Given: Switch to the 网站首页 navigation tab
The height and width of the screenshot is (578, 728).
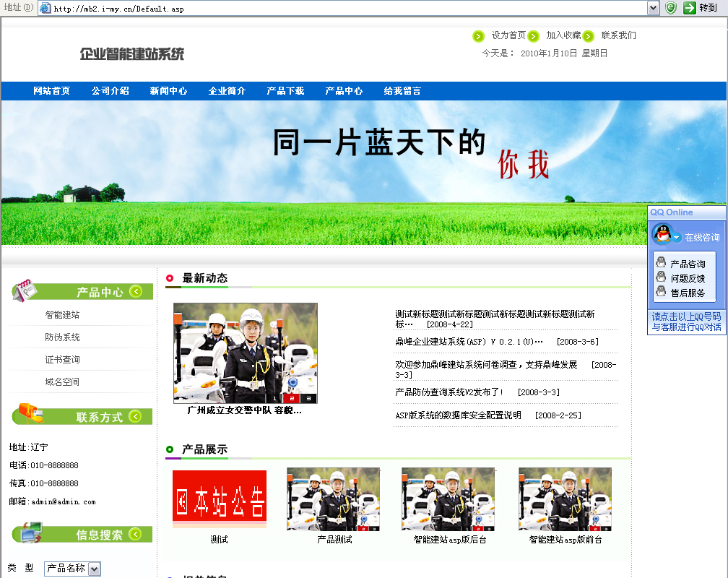Looking at the screenshot, I should click(x=51, y=90).
